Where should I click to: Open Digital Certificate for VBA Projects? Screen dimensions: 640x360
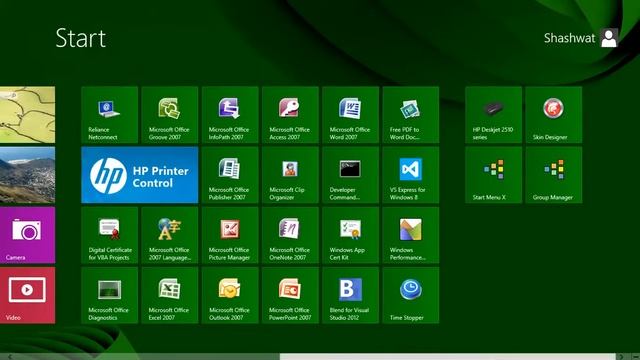(x=109, y=235)
